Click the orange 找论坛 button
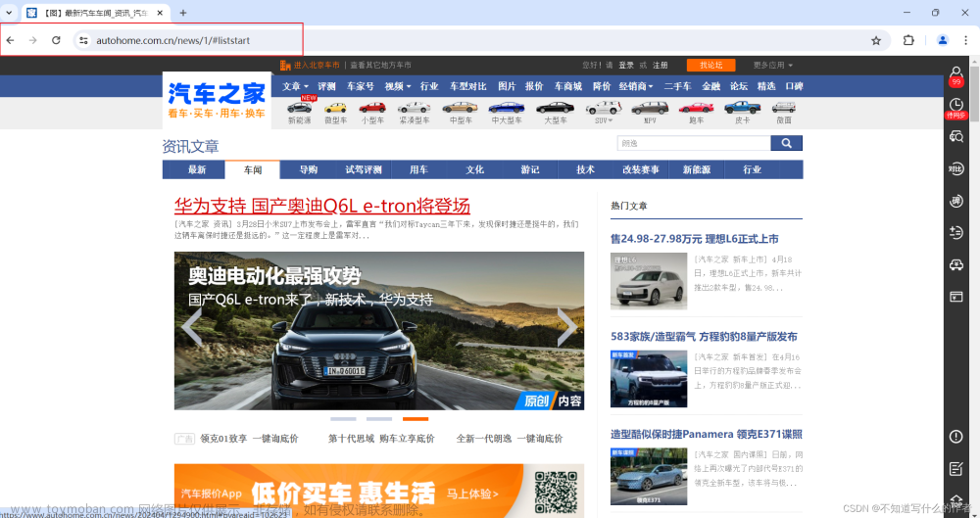The width and height of the screenshot is (980, 518). pyautogui.click(x=710, y=65)
